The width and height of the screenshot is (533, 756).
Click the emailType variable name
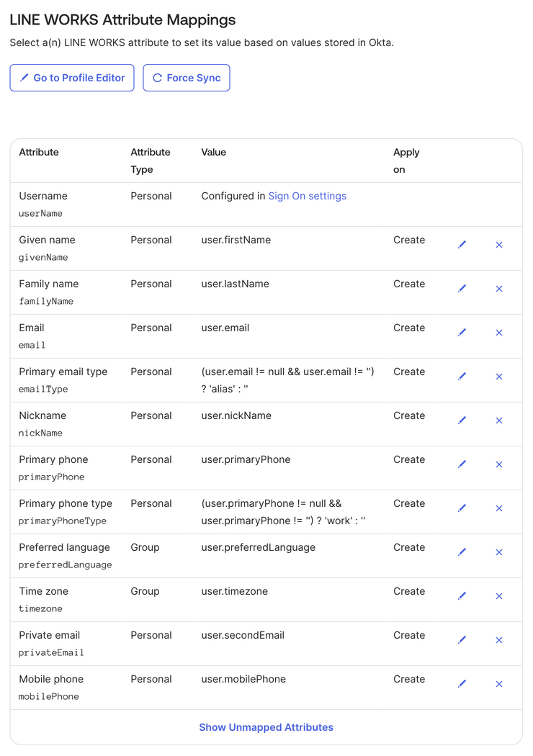point(43,389)
